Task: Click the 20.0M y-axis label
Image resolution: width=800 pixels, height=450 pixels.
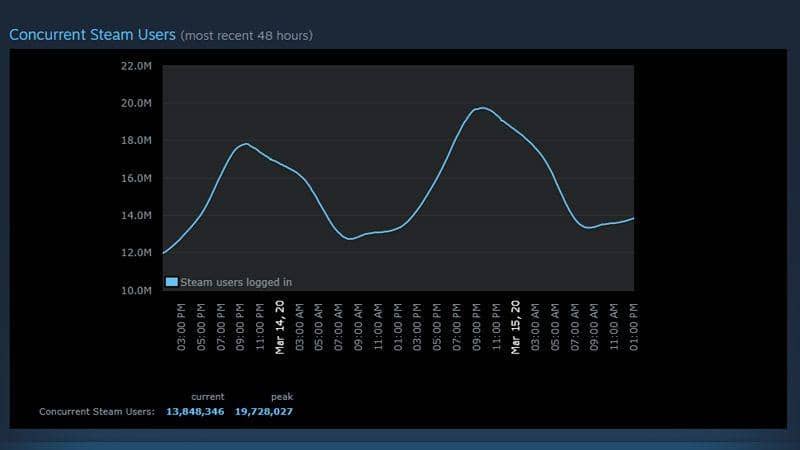Action: (136, 103)
